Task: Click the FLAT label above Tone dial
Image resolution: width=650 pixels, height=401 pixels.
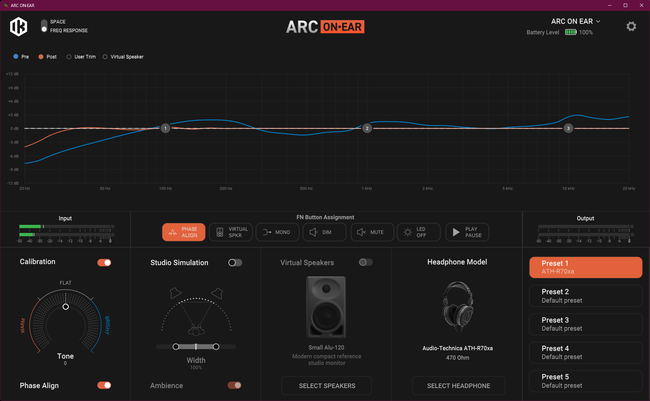Action: (x=65, y=283)
